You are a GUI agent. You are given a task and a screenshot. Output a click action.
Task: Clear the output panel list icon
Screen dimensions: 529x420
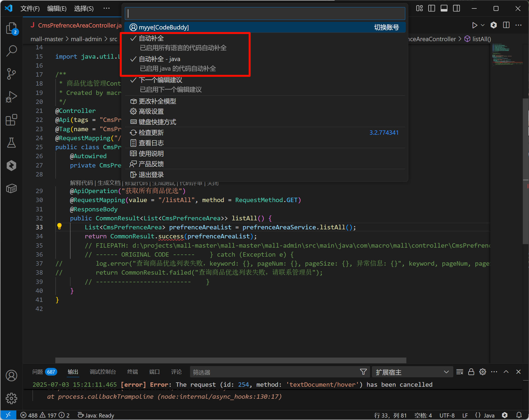click(460, 372)
